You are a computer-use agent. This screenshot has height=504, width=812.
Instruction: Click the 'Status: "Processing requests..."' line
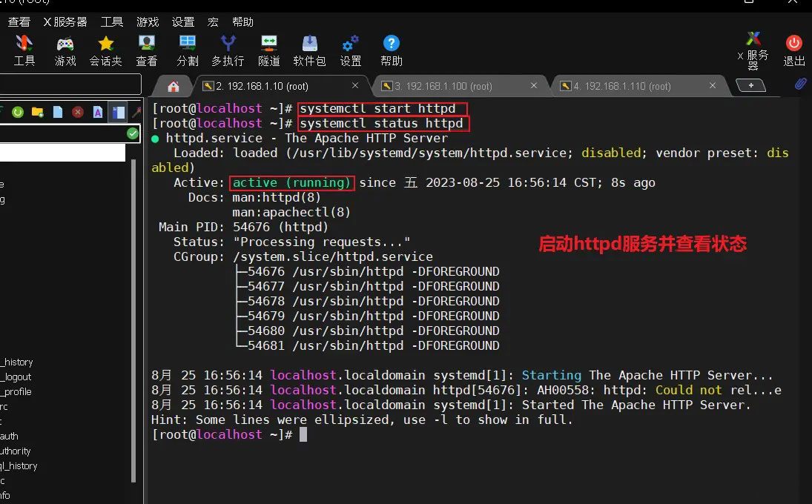click(x=291, y=242)
